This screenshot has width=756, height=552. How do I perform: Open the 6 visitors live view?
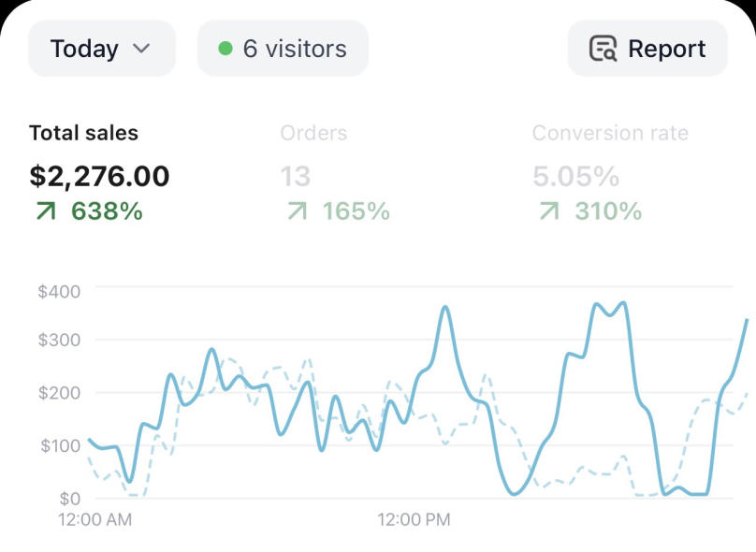pos(283,49)
